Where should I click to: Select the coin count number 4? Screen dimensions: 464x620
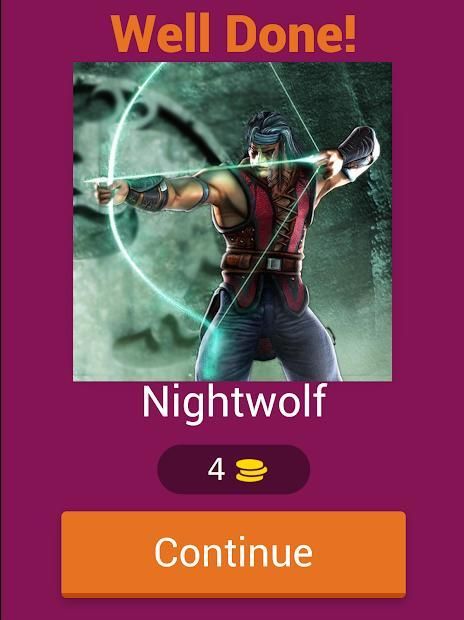coord(216,470)
